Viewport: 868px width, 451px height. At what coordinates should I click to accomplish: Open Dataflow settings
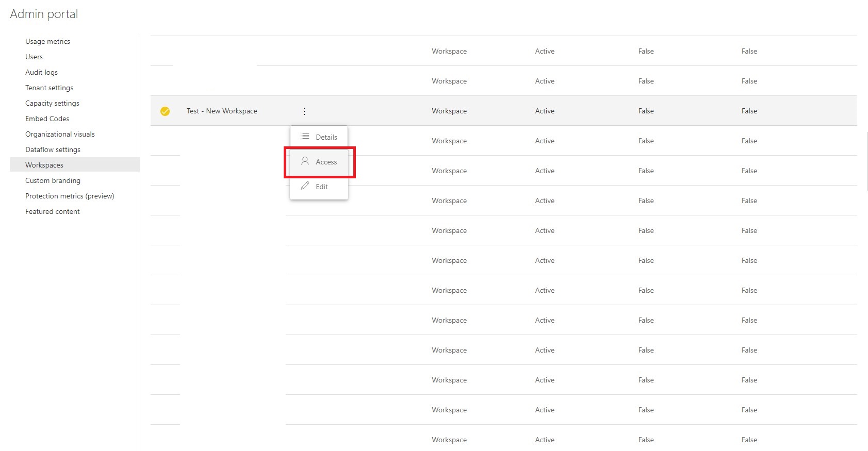pos(53,149)
